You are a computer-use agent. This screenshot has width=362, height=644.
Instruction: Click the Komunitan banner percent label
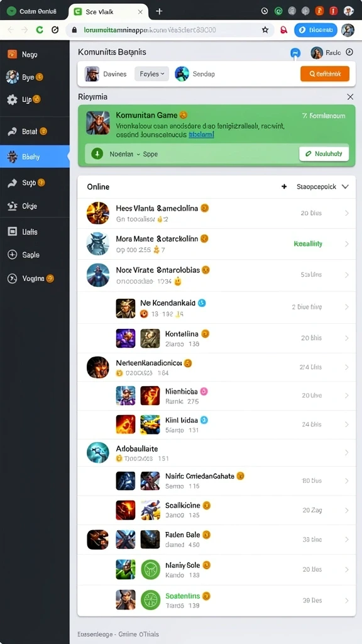(x=324, y=116)
